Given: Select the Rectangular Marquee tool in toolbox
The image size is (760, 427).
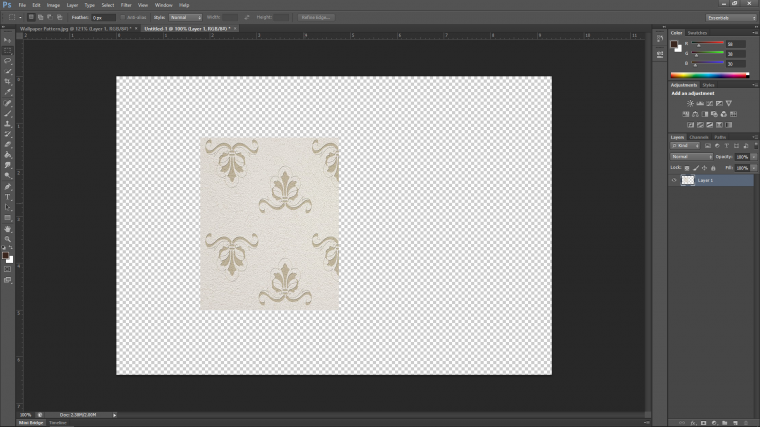Looking at the screenshot, I should point(7,50).
